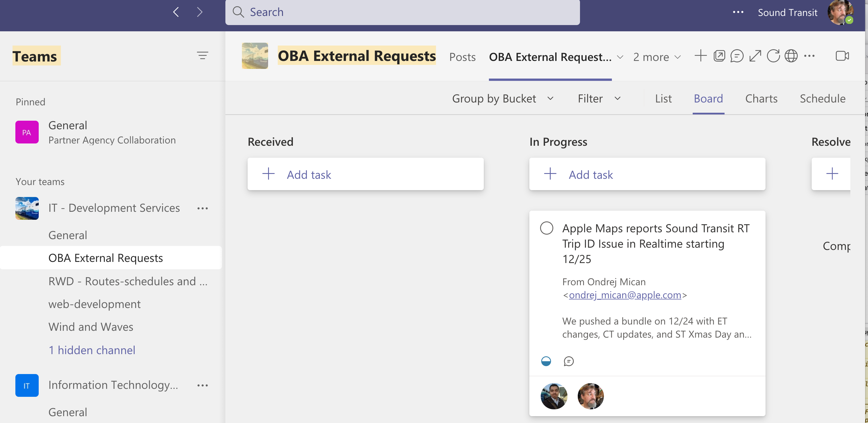Open RWD - Routes-schedules channel
Screen dimensions: 868x423
click(128, 281)
